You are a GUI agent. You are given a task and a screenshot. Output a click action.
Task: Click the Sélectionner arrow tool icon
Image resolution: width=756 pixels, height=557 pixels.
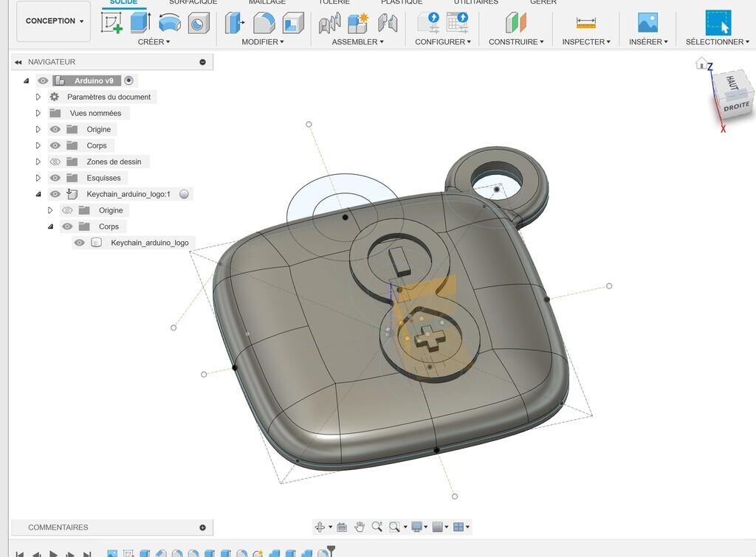[718, 22]
